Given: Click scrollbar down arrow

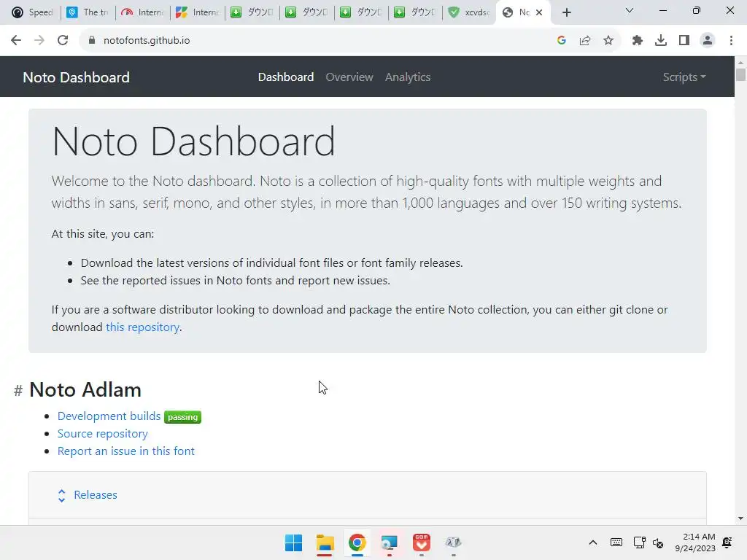Looking at the screenshot, I should [x=740, y=518].
